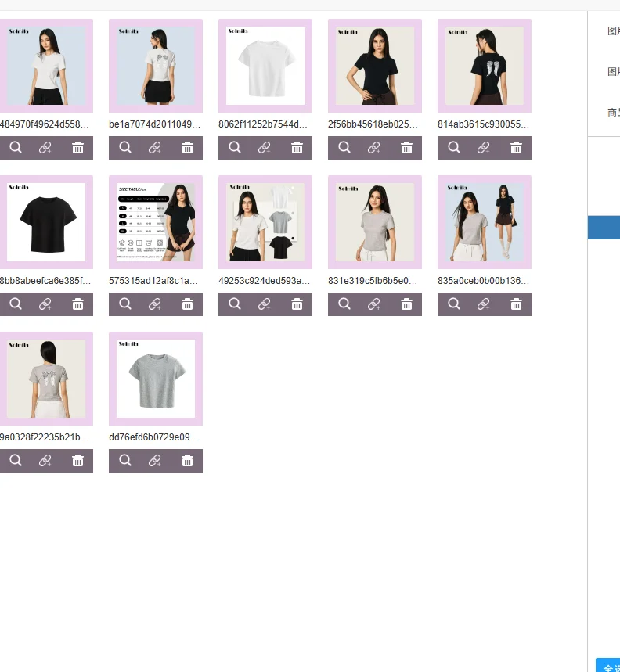Delete image 814ab3615c930055
The height and width of the screenshot is (672, 620).
pyautogui.click(x=516, y=148)
